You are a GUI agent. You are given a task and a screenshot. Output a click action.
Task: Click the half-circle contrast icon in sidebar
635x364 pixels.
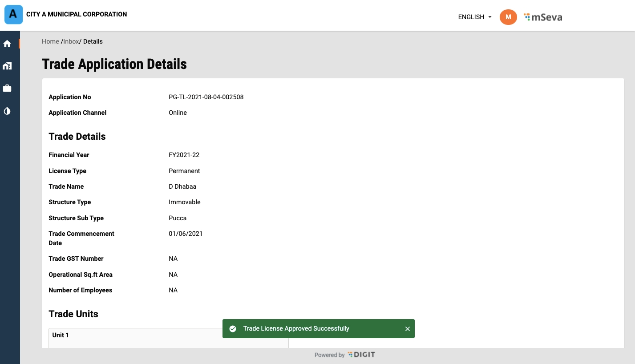(x=7, y=111)
